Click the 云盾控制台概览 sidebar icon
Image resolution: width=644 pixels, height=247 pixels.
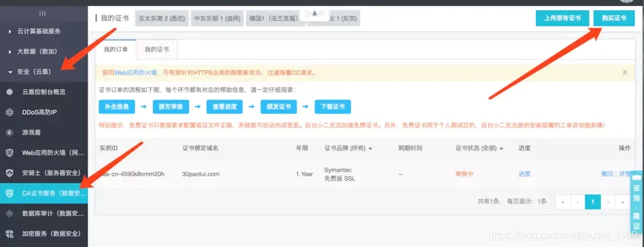(10, 92)
